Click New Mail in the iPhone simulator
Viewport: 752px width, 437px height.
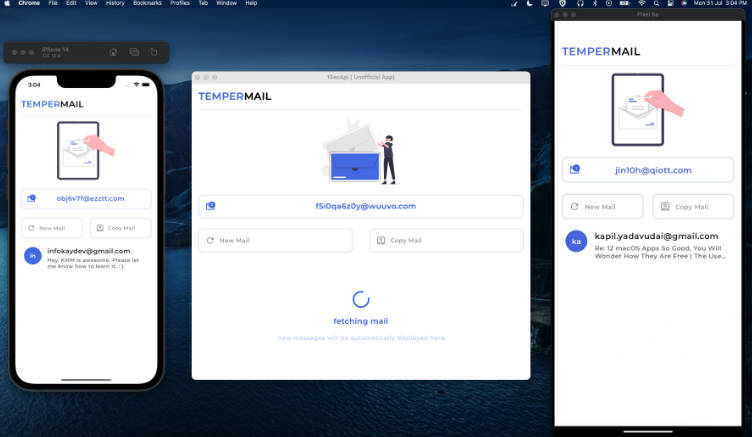(x=52, y=228)
